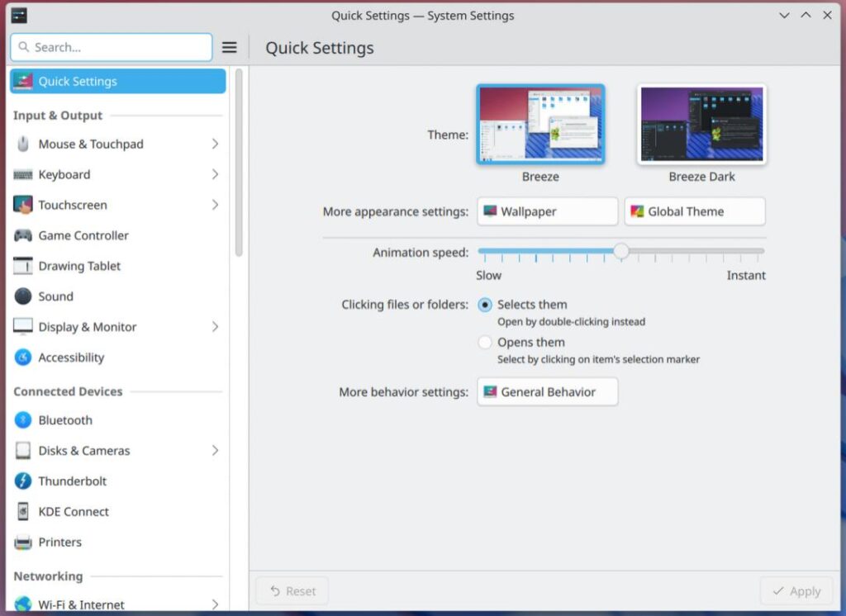Click the Touchscreen icon

click(x=22, y=205)
